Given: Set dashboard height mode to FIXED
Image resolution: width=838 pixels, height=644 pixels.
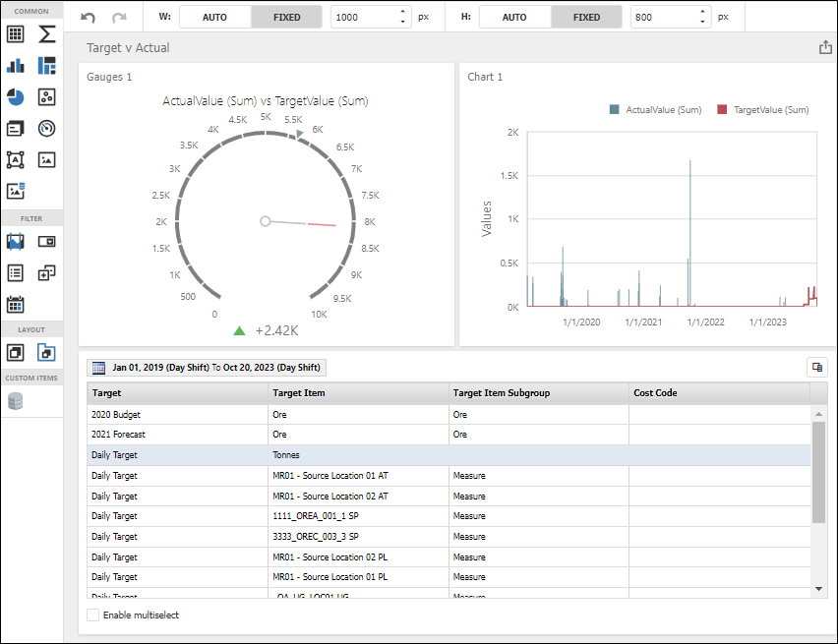Looking at the screenshot, I should 586,17.
